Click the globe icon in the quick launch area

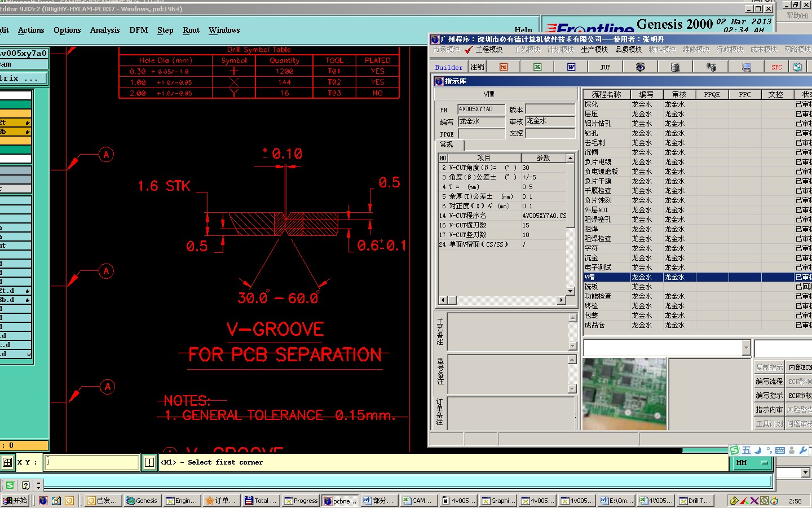(x=43, y=501)
